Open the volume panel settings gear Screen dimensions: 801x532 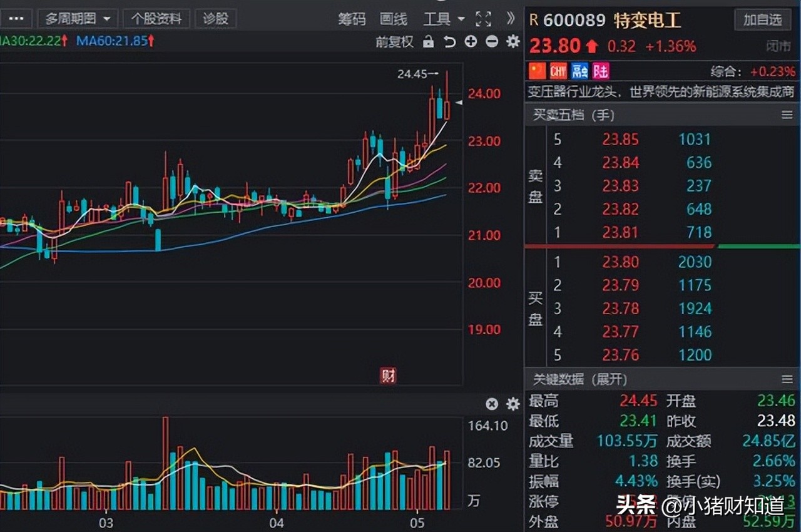pyautogui.click(x=511, y=404)
